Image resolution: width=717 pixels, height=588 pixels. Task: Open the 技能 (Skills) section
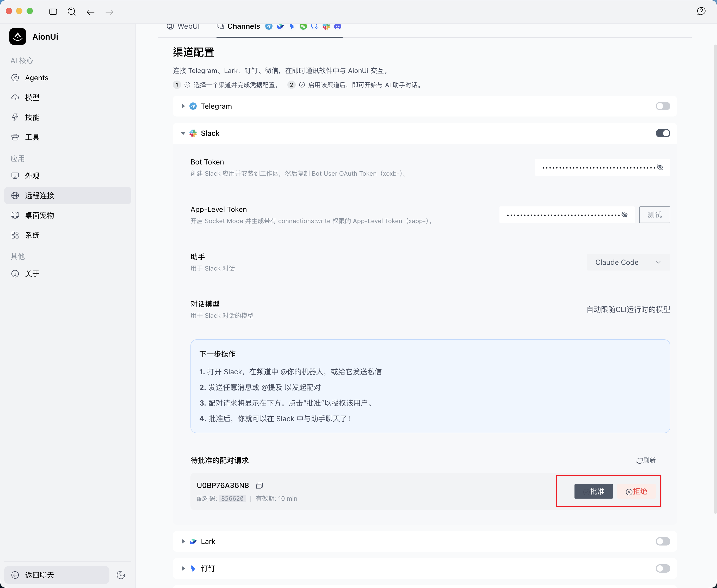pos(68,117)
